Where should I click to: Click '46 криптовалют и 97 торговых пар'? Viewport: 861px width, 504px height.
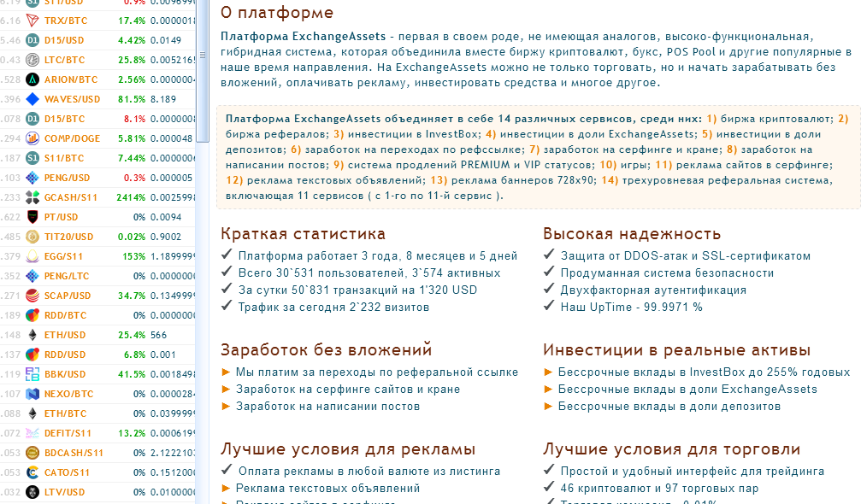659,488
